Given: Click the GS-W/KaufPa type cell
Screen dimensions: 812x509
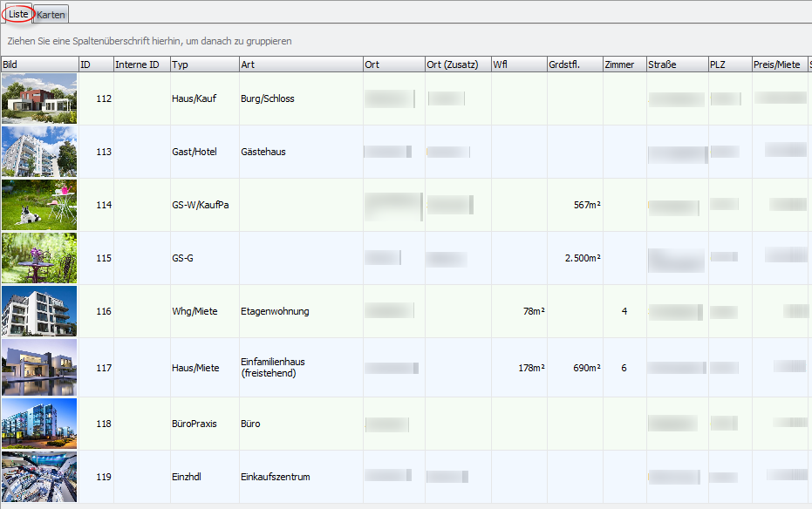Looking at the screenshot, I should coord(205,205).
